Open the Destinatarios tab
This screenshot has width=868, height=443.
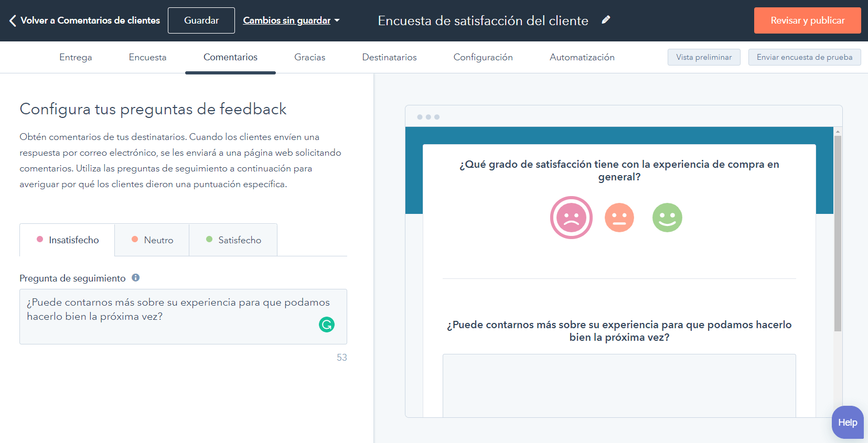coord(389,57)
